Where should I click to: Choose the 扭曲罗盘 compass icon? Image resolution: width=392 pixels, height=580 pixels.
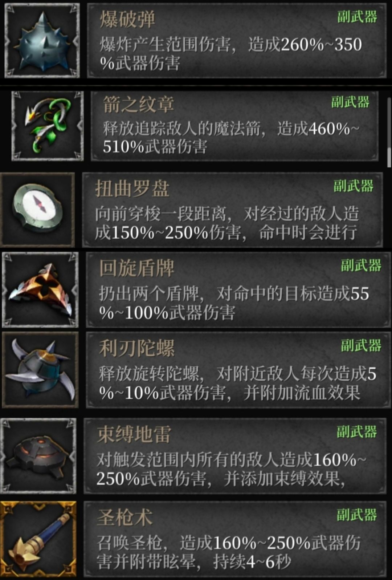38,210
